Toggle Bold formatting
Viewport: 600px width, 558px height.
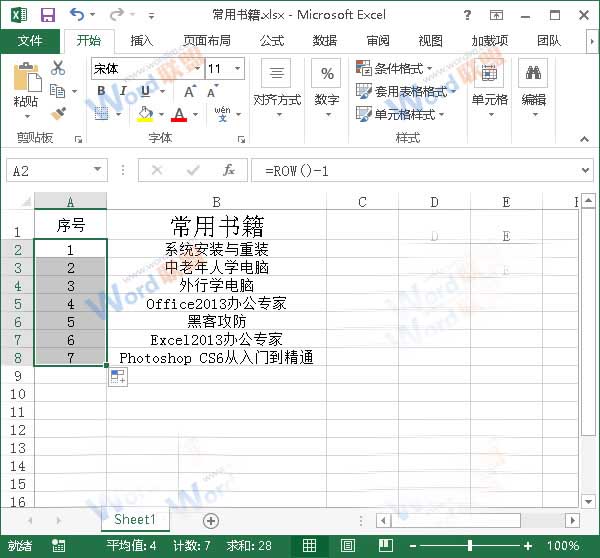101,91
